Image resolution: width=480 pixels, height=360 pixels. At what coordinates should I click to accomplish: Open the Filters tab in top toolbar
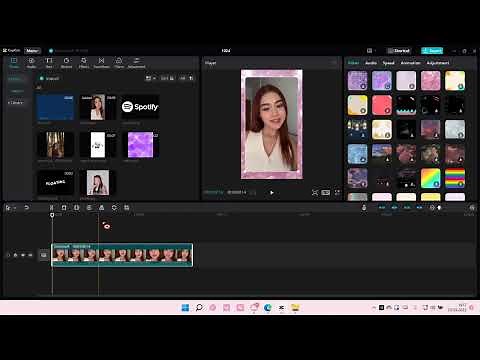pyautogui.click(x=119, y=62)
